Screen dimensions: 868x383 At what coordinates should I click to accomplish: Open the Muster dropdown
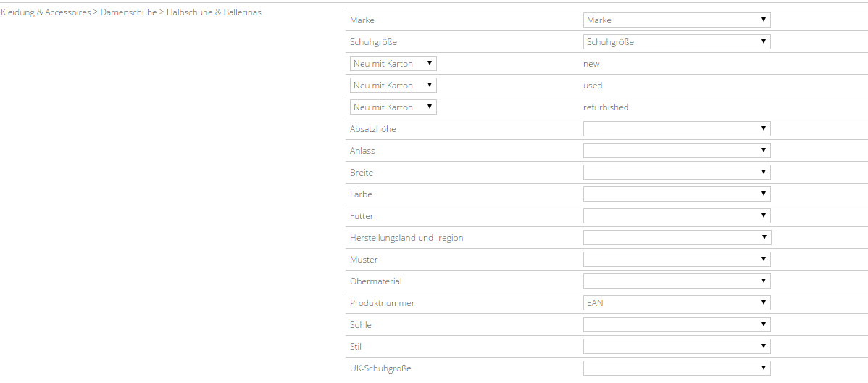click(676, 260)
